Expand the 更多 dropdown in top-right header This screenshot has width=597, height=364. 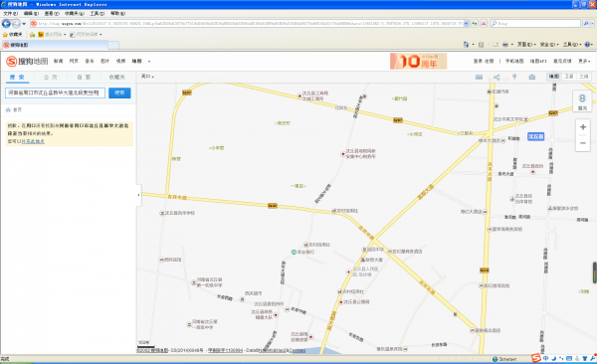point(584,61)
